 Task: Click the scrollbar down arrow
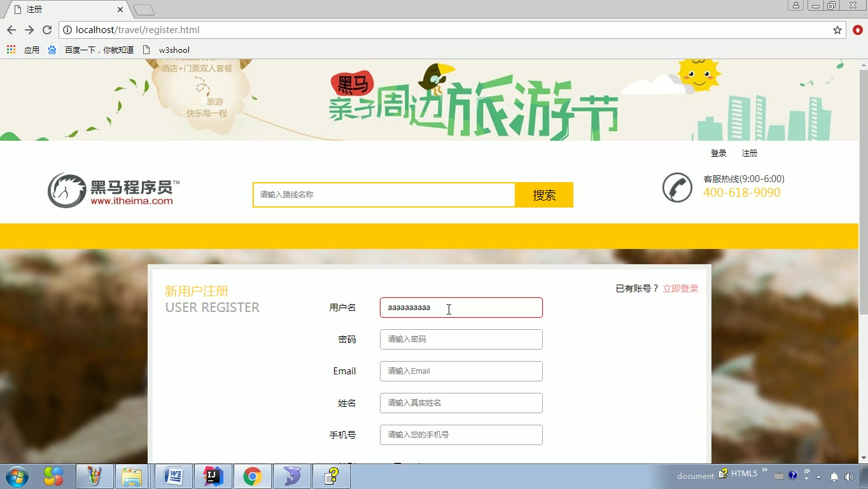tap(864, 458)
